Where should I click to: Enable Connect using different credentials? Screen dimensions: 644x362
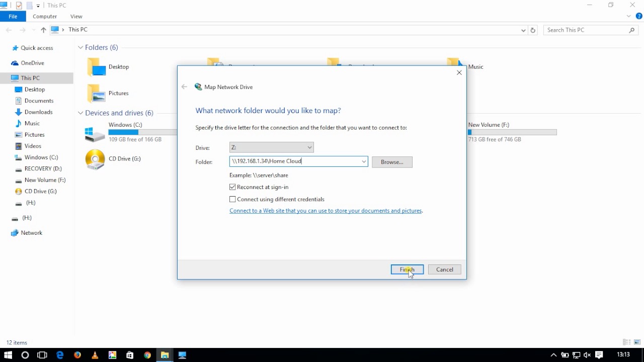[x=232, y=199]
